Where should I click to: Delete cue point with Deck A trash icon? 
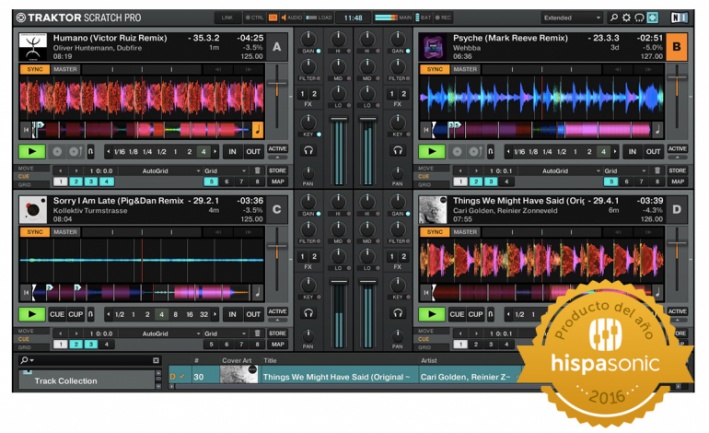(x=257, y=170)
